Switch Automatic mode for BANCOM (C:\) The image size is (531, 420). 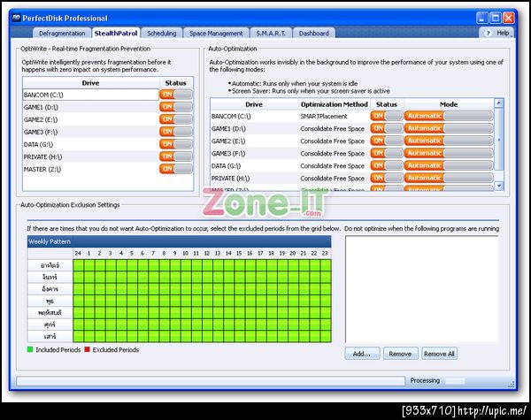449,116
